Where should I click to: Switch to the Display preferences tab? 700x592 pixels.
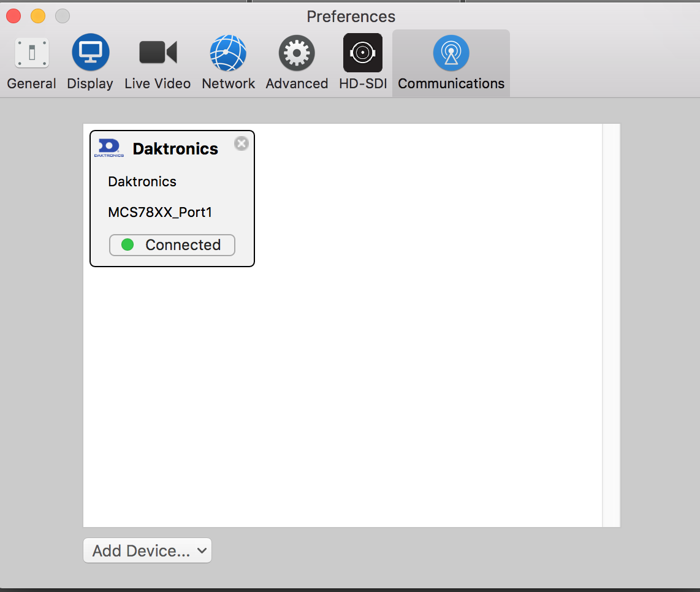(90, 63)
